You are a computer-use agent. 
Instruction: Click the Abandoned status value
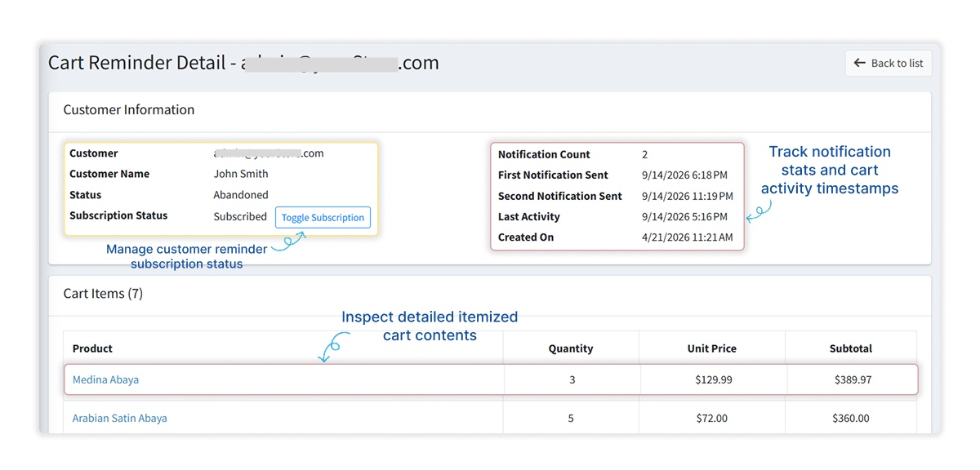click(x=241, y=195)
